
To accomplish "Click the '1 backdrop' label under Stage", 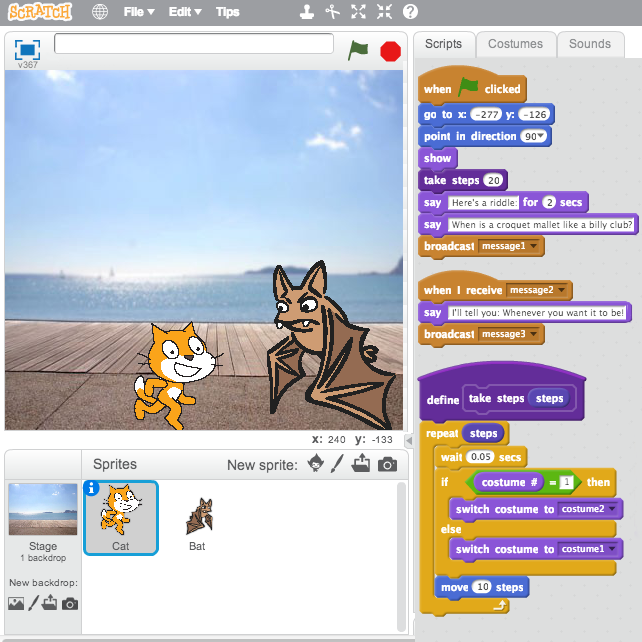I will pyautogui.click(x=43, y=558).
